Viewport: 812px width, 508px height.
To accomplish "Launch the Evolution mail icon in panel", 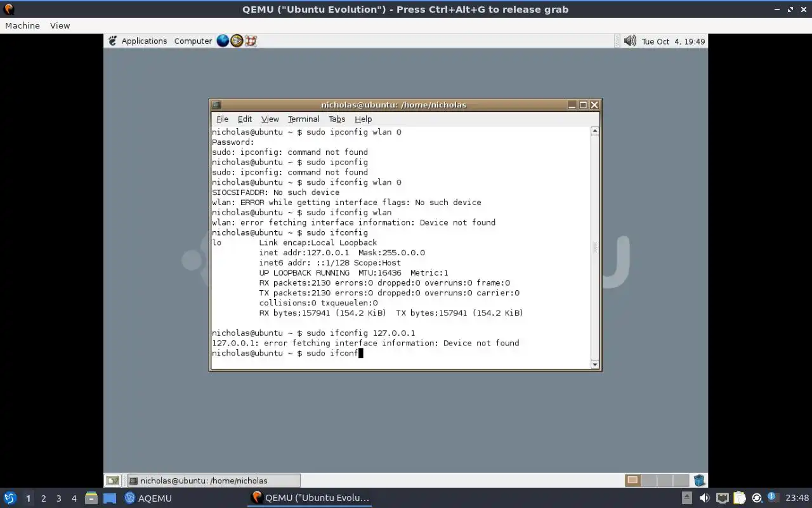I will (237, 41).
